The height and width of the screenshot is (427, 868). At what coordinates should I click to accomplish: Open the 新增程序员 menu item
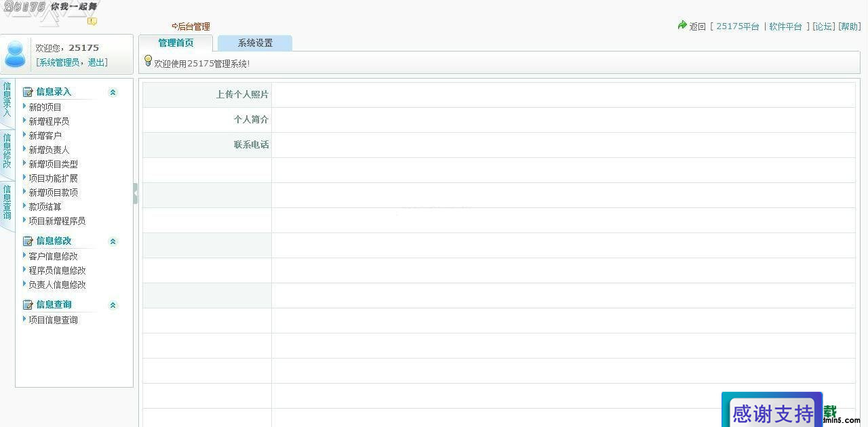tap(49, 121)
